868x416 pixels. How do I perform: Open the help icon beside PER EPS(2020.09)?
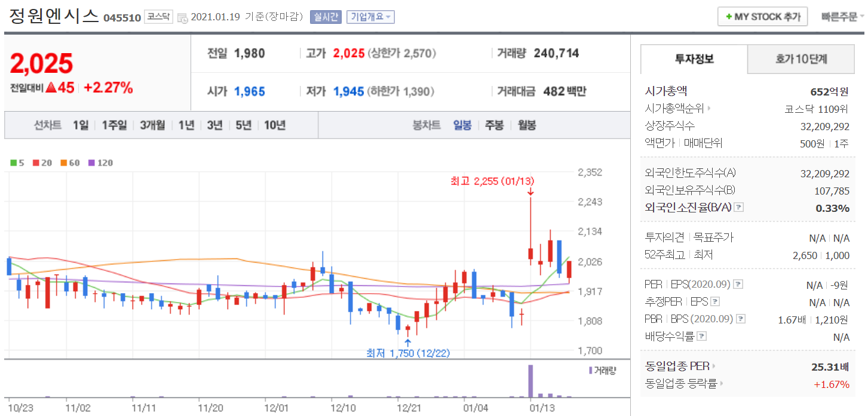pyautogui.click(x=738, y=285)
